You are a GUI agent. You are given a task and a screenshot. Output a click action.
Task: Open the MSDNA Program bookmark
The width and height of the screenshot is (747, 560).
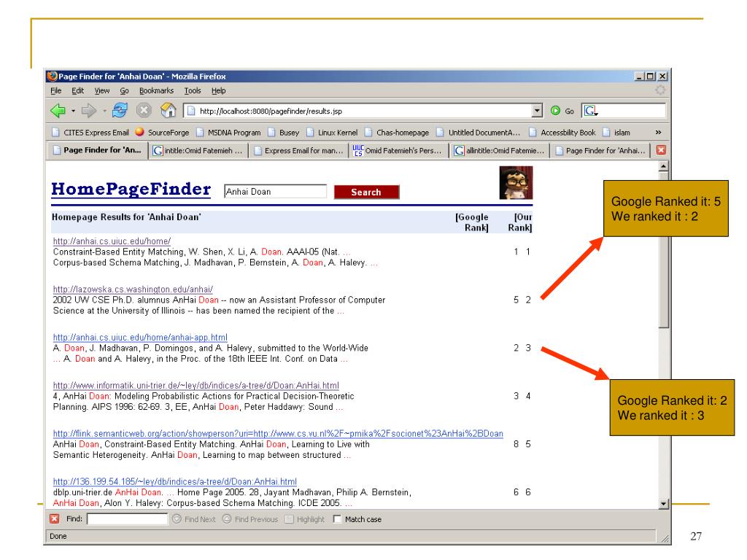[x=228, y=133]
